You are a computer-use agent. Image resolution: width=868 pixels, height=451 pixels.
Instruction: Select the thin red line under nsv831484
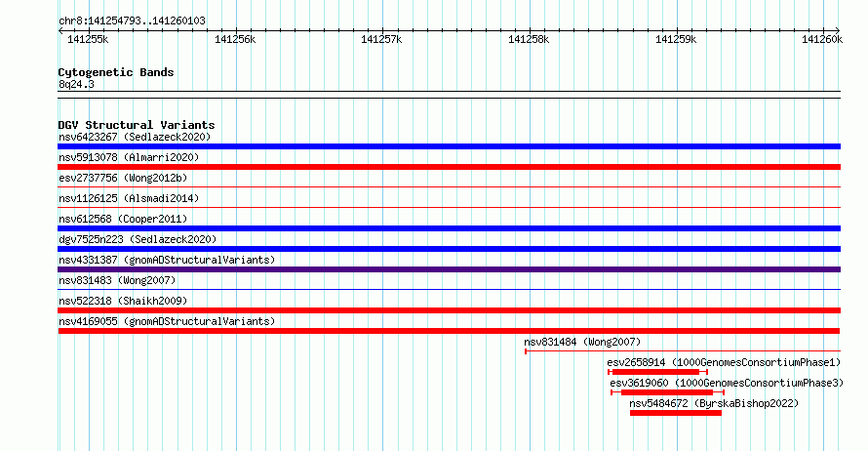coord(683,351)
